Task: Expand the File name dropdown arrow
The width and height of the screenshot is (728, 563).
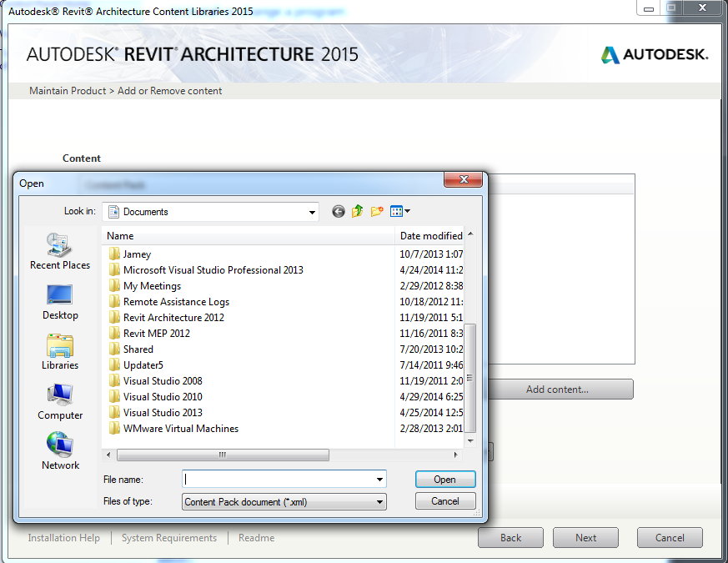Action: point(380,480)
